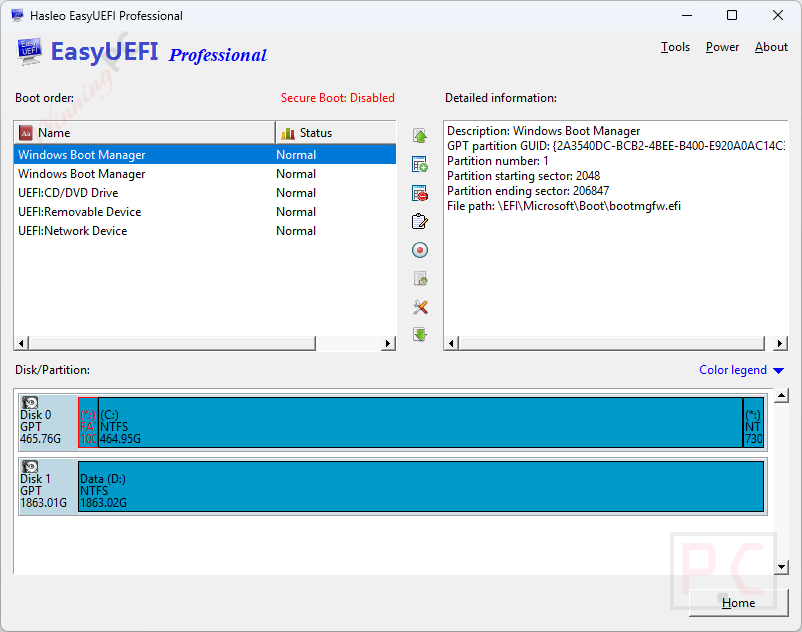Image resolution: width=802 pixels, height=632 pixels.
Task: Select the first Windows Boot Manager entry
Action: tap(205, 154)
